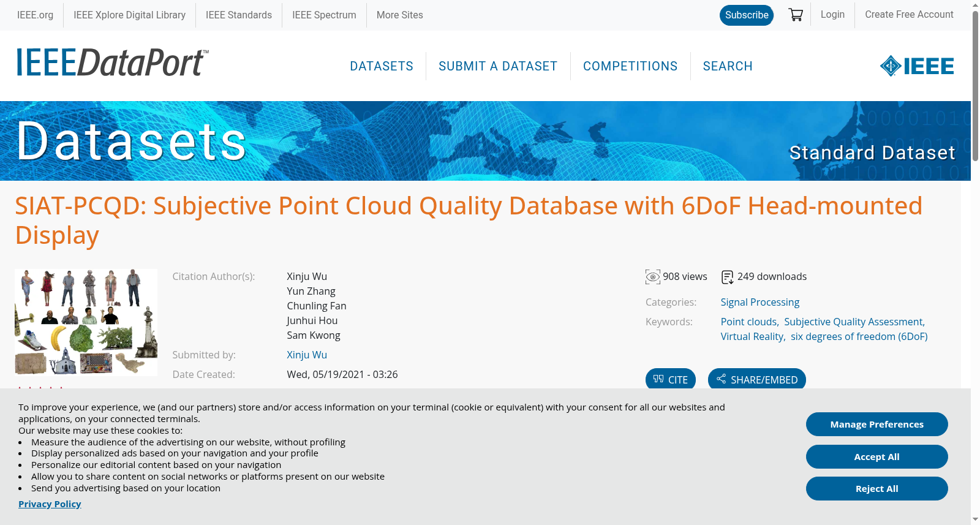980x525 pixels.
Task: Click the date created value
Action: click(x=342, y=374)
